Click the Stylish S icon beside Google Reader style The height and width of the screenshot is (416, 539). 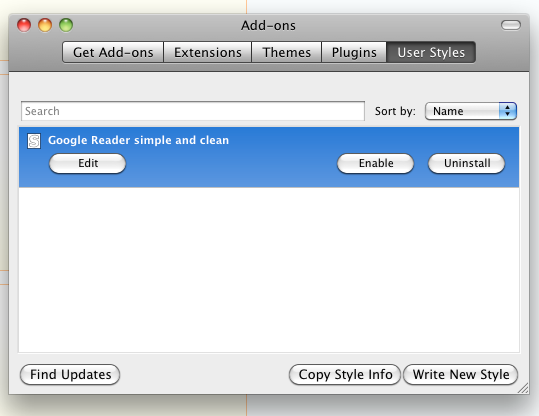point(34,141)
